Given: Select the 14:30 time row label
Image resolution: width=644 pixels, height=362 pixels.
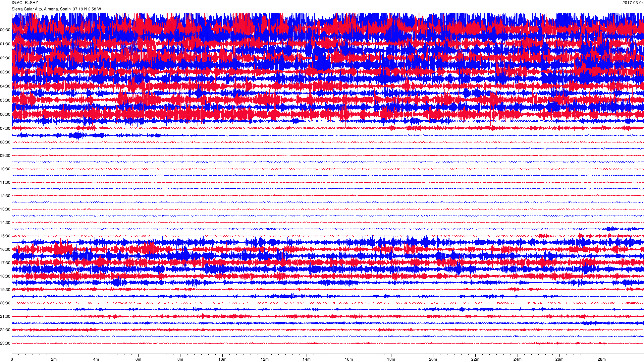Looking at the screenshot, I should tap(5, 223).
